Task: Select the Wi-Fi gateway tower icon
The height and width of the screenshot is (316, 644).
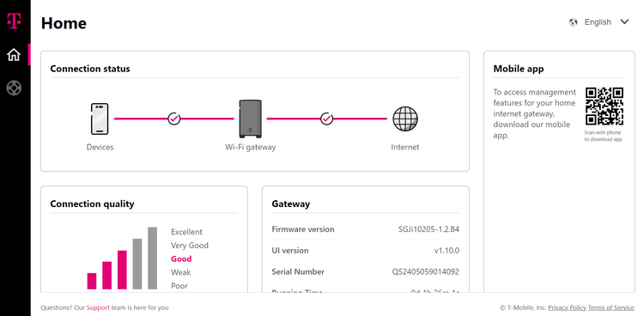Action: coord(250,118)
